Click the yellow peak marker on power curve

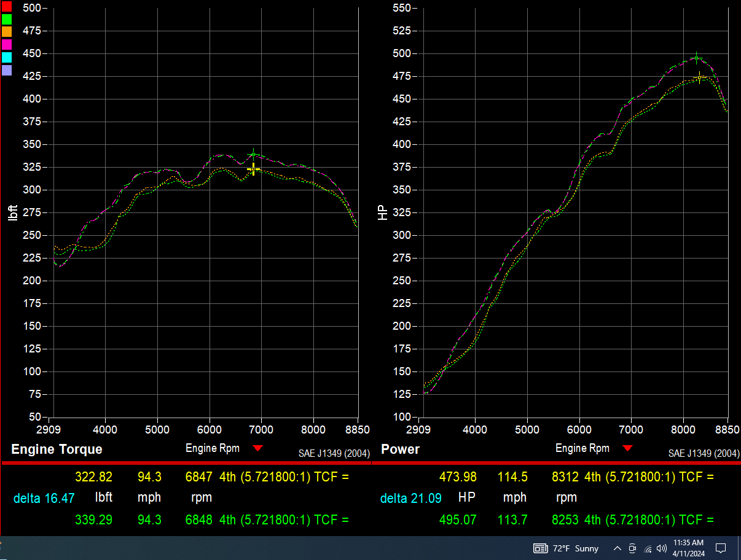click(699, 77)
